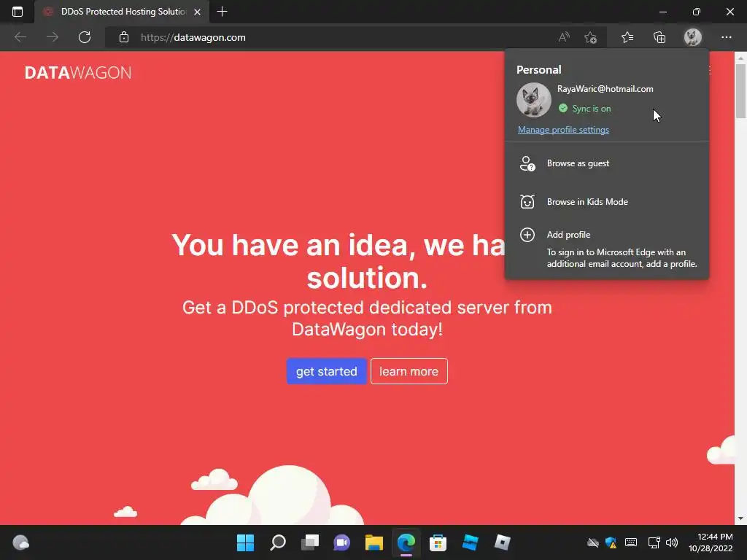Open the clock and date 12:44 PM
Viewport: 747px width, 560px height.
coord(711,542)
